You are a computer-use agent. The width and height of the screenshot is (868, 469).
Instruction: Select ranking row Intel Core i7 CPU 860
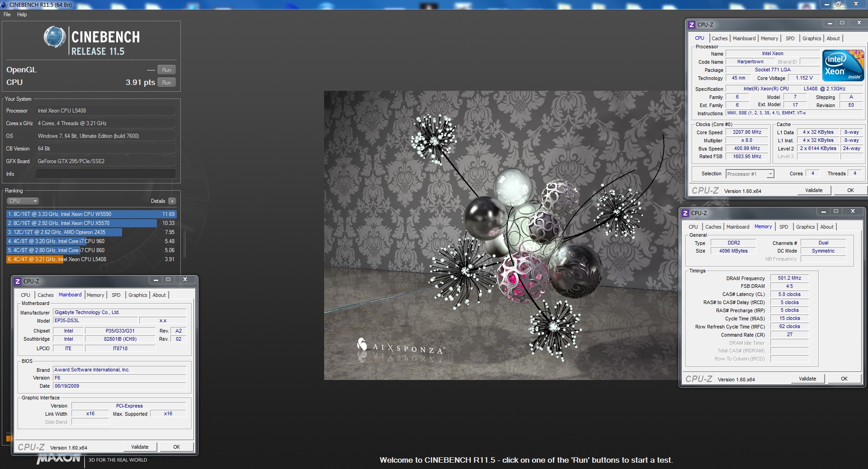(x=91, y=250)
